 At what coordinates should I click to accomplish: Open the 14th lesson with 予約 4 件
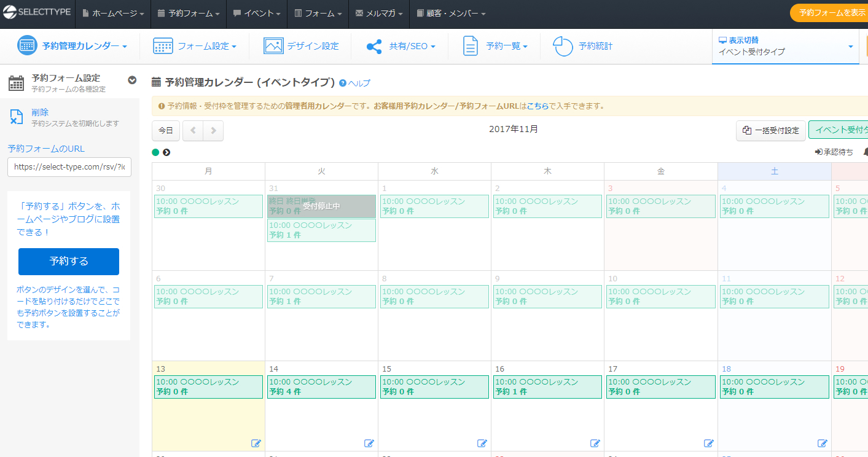tap(321, 387)
